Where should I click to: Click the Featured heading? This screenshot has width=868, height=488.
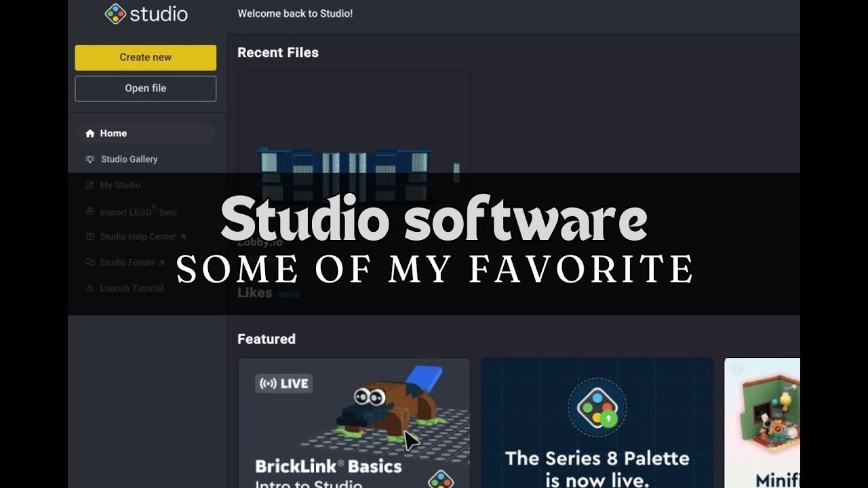click(267, 339)
